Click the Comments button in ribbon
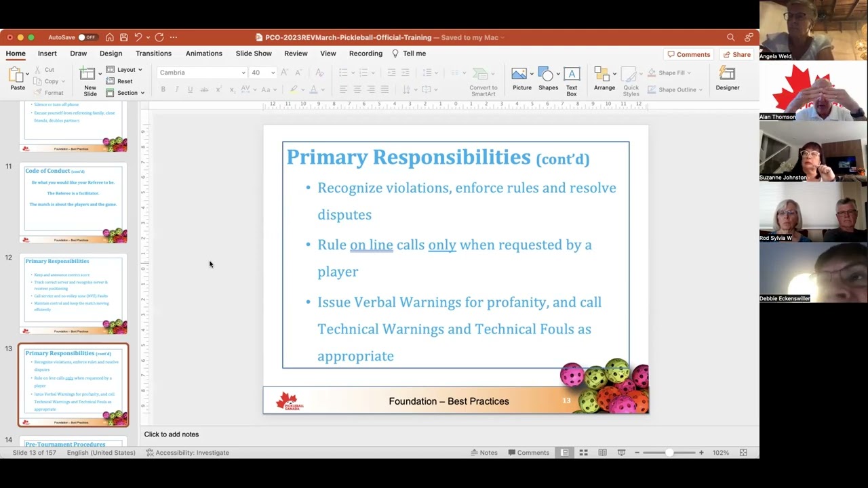This screenshot has width=868, height=488. pyautogui.click(x=689, y=54)
